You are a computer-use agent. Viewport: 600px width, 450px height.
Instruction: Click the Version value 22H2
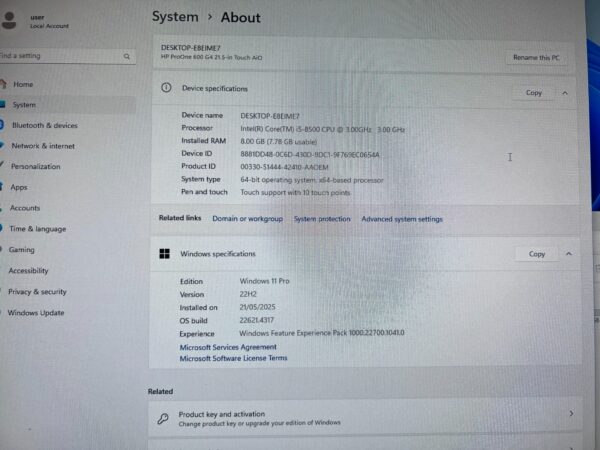[248, 294]
